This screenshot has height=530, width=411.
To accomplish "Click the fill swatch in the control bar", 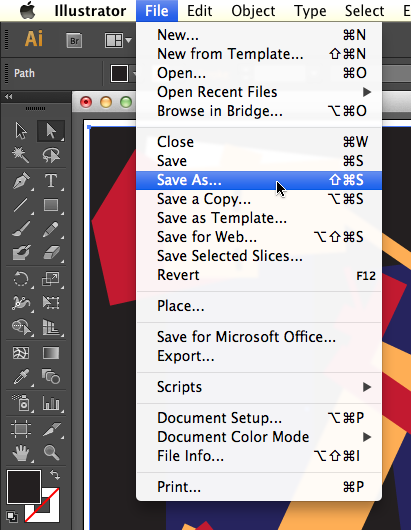I will tap(119, 73).
